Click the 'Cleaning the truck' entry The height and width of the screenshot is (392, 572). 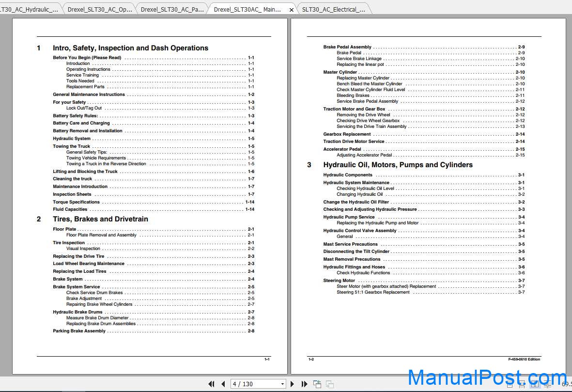(154, 179)
